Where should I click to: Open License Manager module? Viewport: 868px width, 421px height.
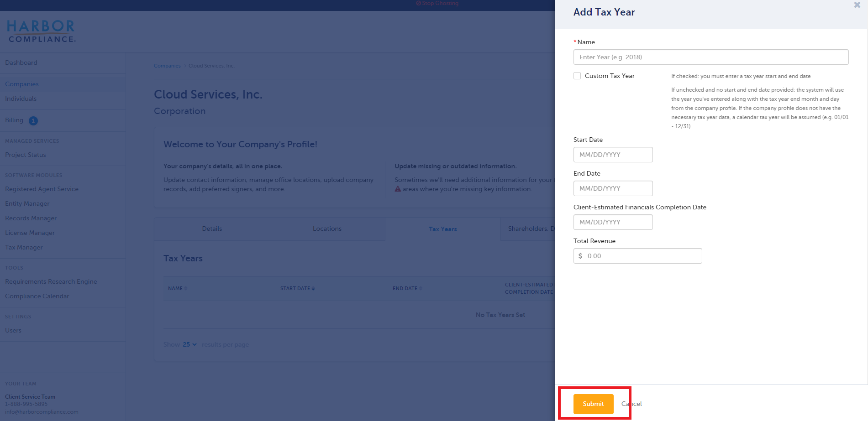30,233
